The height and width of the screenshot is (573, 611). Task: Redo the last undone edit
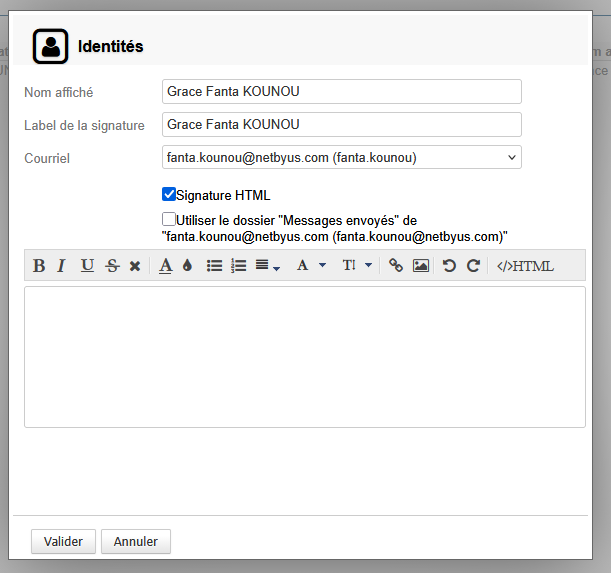point(473,266)
